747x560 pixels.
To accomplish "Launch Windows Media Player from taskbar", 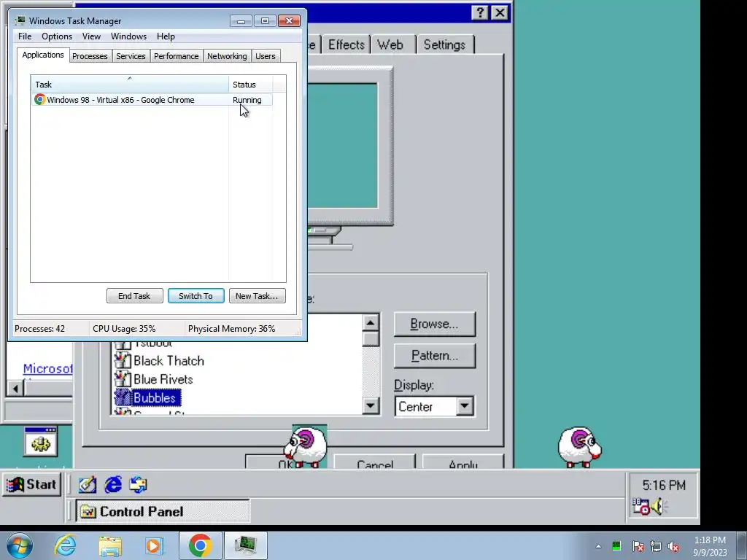I will coord(155,545).
